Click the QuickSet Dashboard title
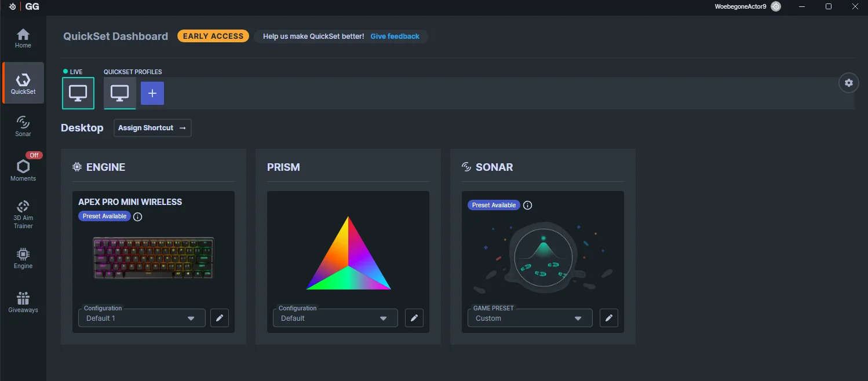The image size is (868, 381). [x=116, y=36]
